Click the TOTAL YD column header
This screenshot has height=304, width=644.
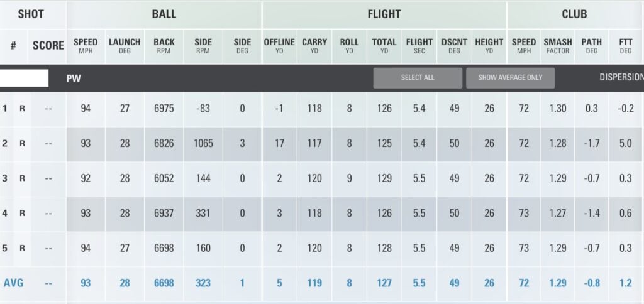pos(384,46)
